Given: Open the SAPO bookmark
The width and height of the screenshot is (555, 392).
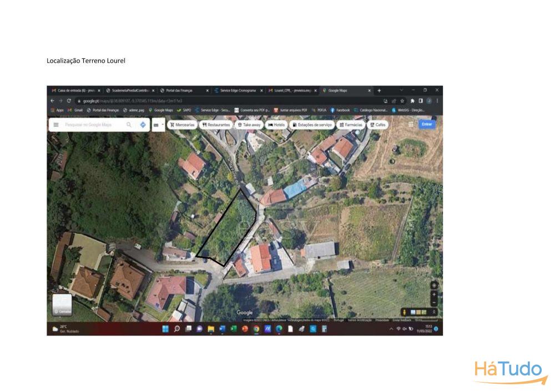Looking at the screenshot, I should [x=184, y=110].
